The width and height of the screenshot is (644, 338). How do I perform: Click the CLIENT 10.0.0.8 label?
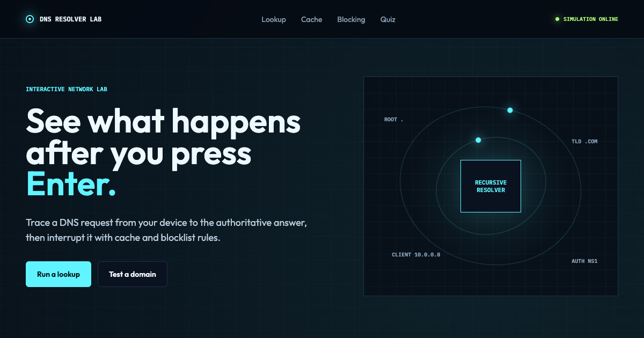coord(416,255)
